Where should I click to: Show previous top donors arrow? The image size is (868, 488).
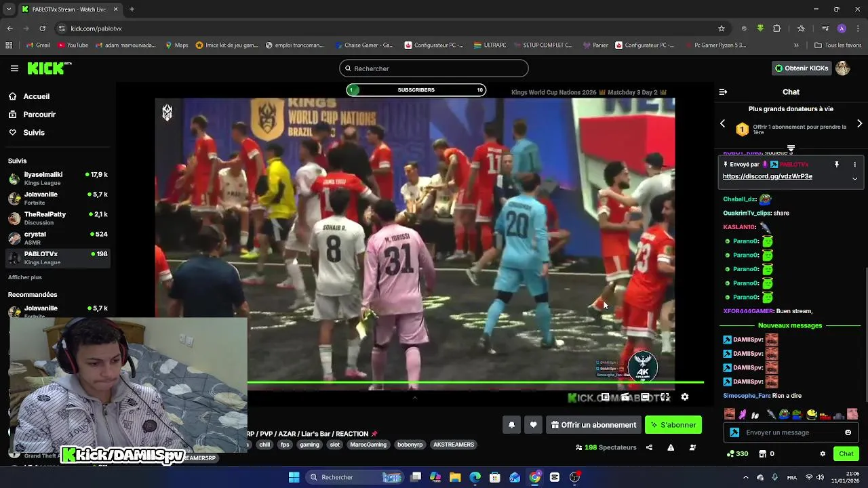[722, 123]
